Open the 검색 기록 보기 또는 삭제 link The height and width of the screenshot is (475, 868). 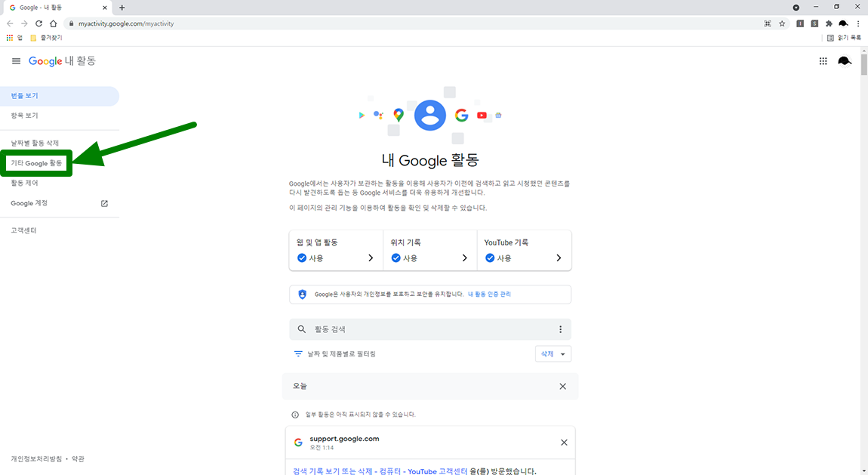(x=380, y=471)
